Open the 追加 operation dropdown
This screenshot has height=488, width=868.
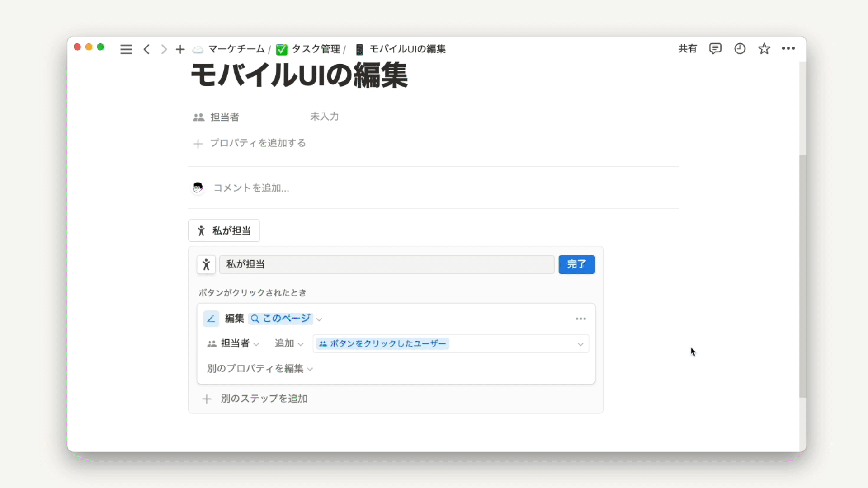coord(289,343)
